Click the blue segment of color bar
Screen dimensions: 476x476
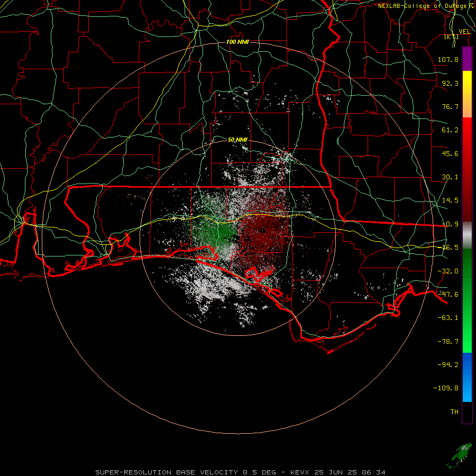point(467,377)
